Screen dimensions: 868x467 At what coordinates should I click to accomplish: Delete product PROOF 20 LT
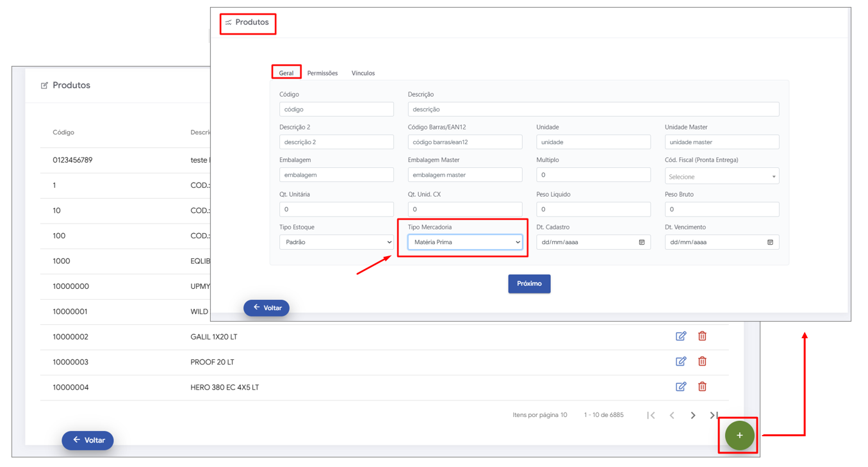(702, 361)
